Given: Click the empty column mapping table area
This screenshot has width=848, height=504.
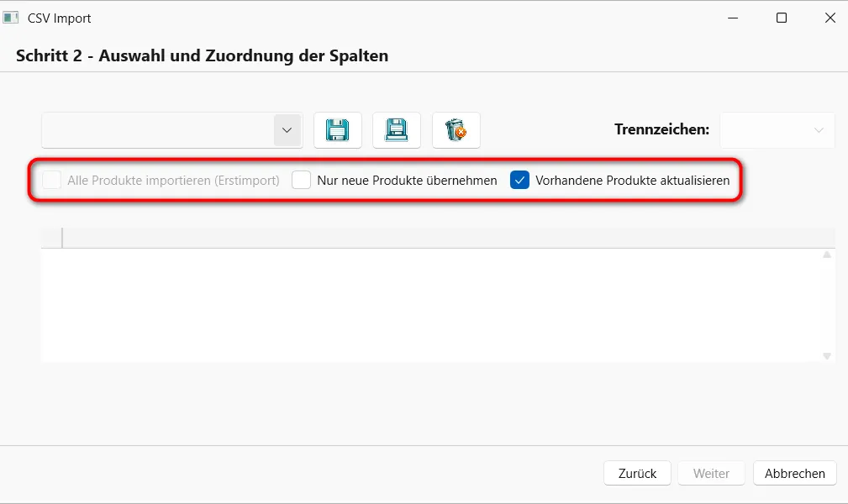Looking at the screenshot, I should pyautogui.click(x=432, y=305).
